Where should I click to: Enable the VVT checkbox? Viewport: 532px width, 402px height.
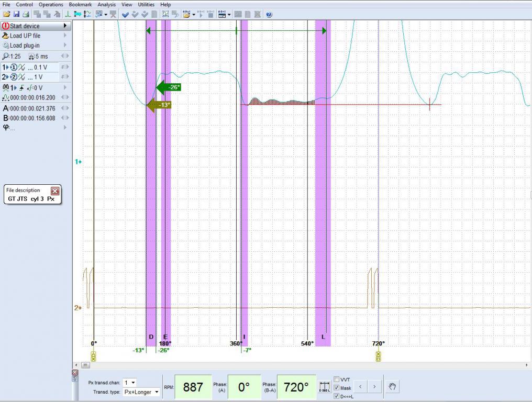tap(336, 379)
